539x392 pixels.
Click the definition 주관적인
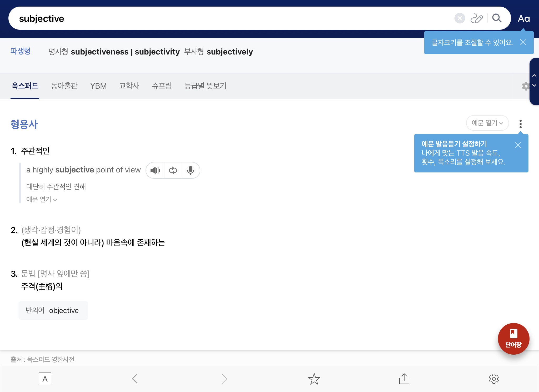[35, 151]
